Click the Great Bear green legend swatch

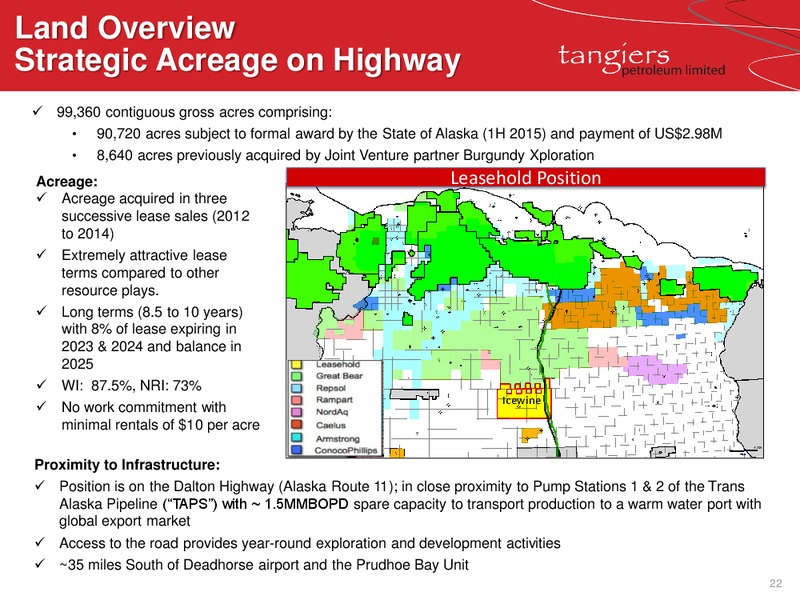[295, 377]
